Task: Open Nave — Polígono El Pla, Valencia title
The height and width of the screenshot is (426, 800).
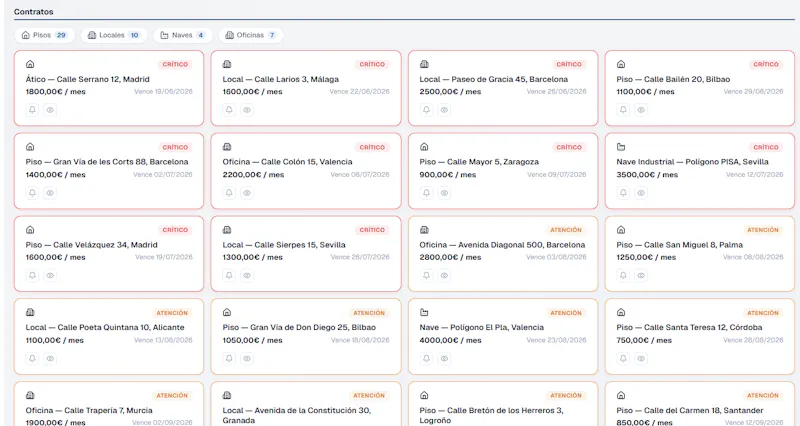Action: 482,328
